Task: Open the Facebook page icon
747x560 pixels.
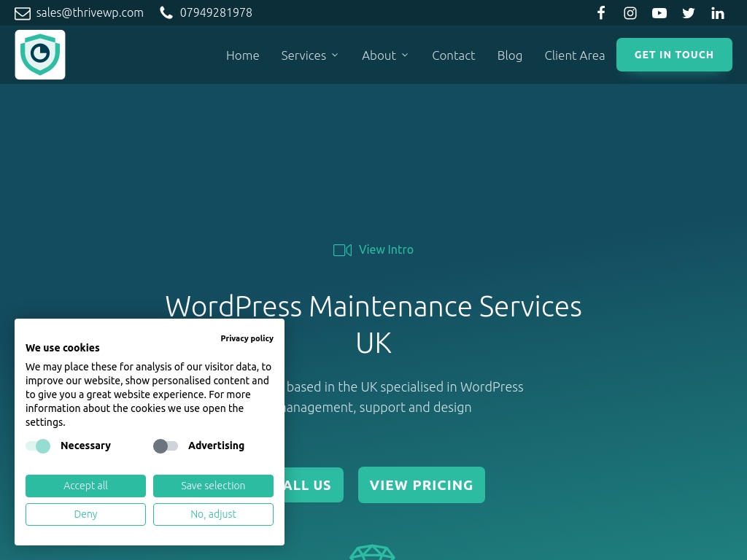Action: (601, 13)
